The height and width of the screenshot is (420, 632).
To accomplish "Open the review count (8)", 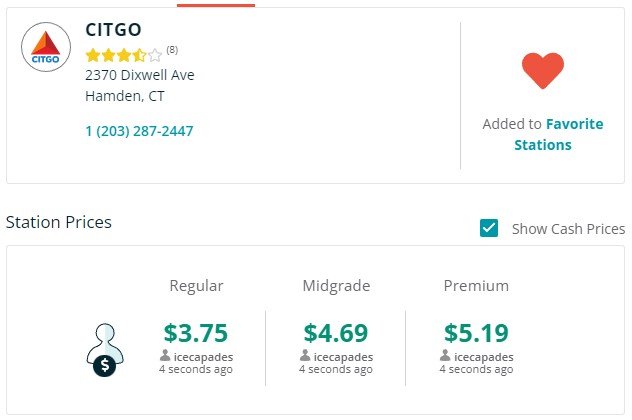I will pyautogui.click(x=172, y=50).
